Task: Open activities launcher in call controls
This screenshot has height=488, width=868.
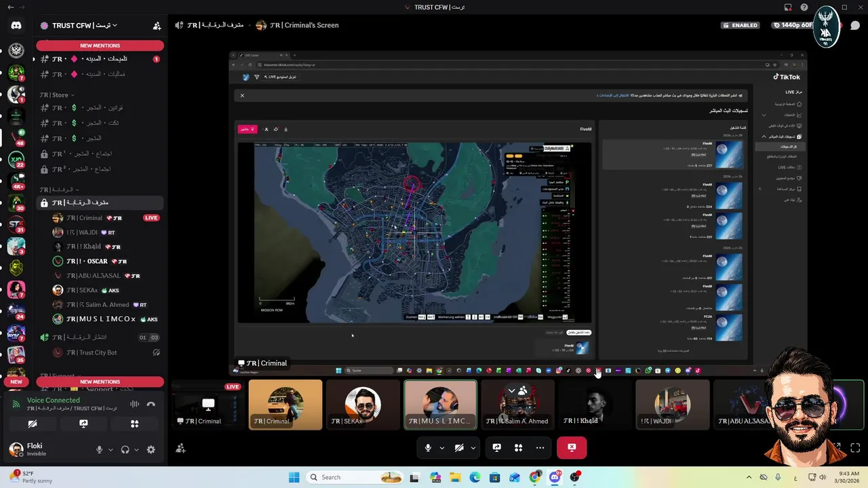Action: click(518, 447)
